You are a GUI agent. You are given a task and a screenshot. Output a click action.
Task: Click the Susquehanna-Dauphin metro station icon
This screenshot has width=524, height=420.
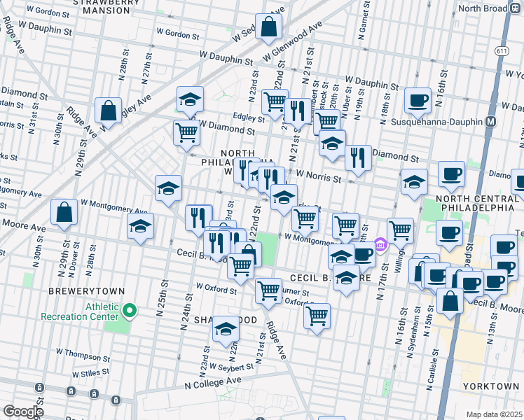490,122
